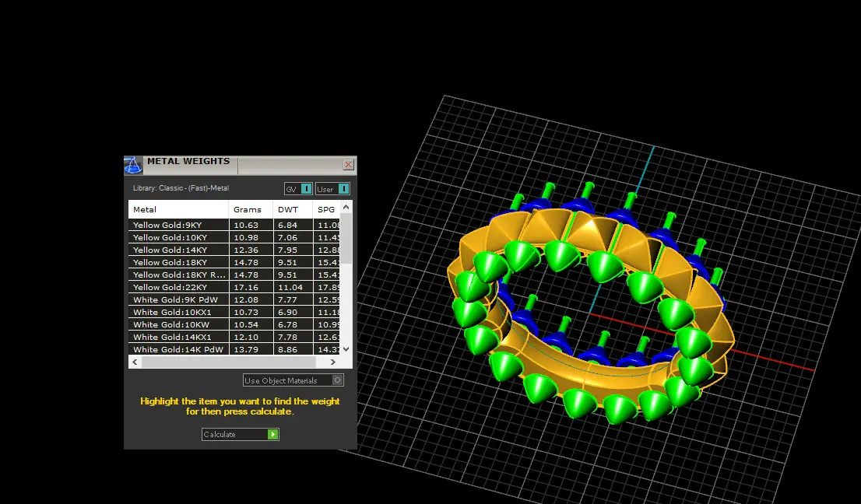Click grams value 17.16
The image size is (861, 504).
click(246, 287)
